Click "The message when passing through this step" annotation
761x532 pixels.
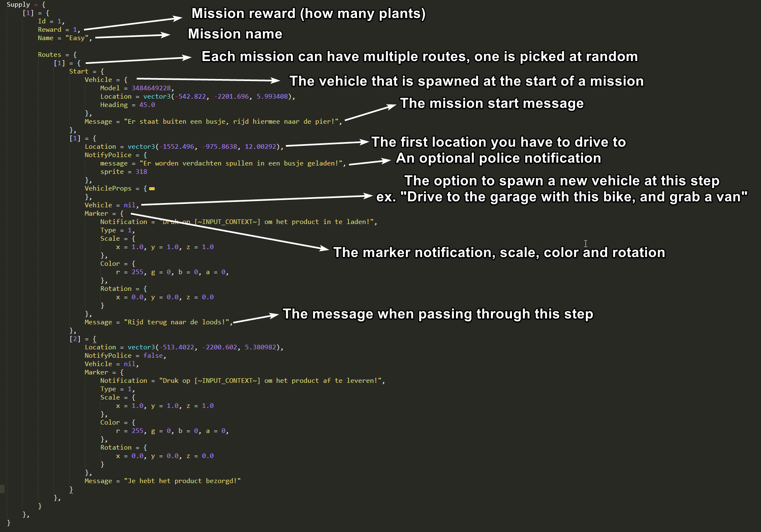point(438,314)
